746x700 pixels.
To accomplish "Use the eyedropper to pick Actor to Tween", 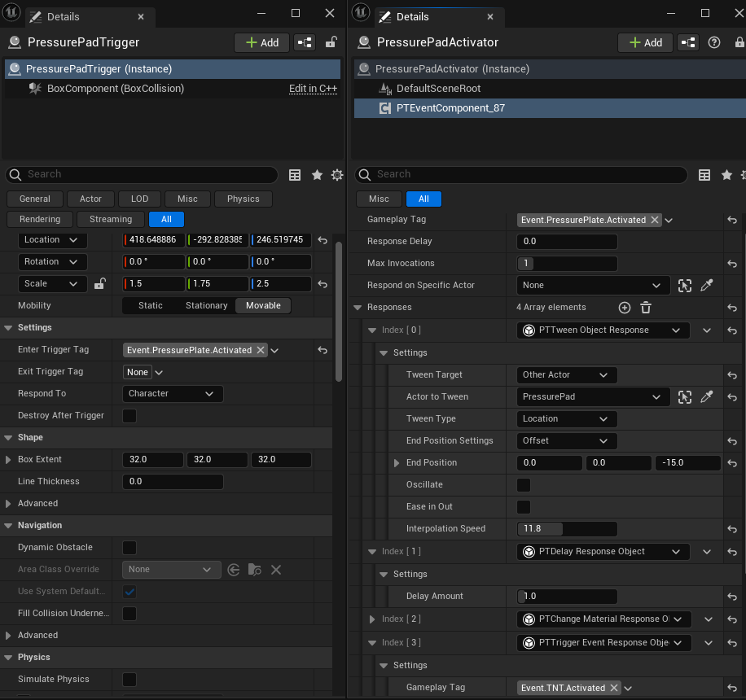I will [x=706, y=396].
